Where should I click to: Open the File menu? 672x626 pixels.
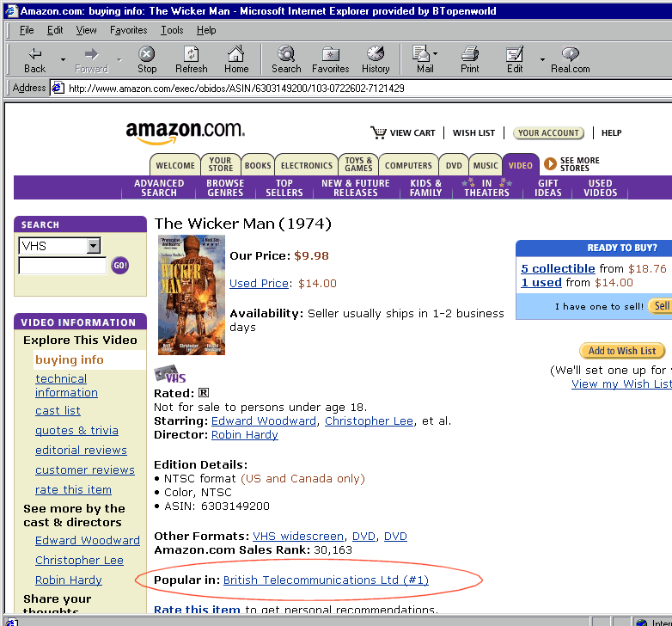click(27, 30)
